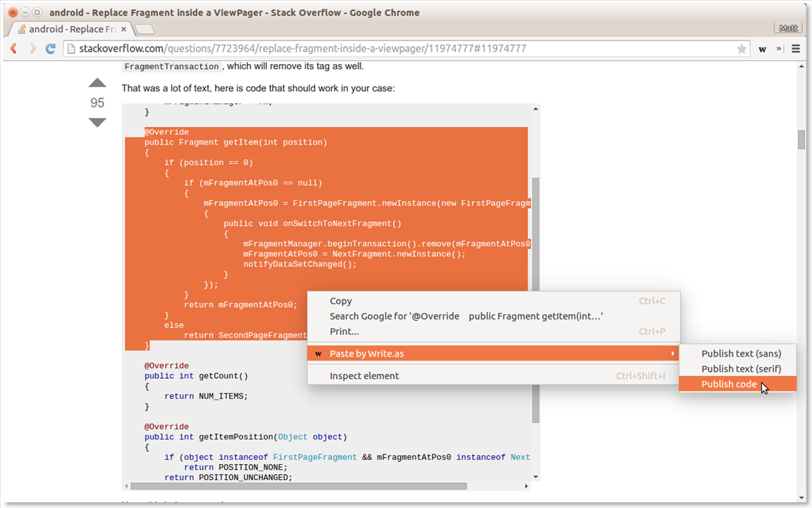This screenshot has width=812, height=508.
Task: Show hidden extensions overflow chevron
Action: tap(779, 49)
